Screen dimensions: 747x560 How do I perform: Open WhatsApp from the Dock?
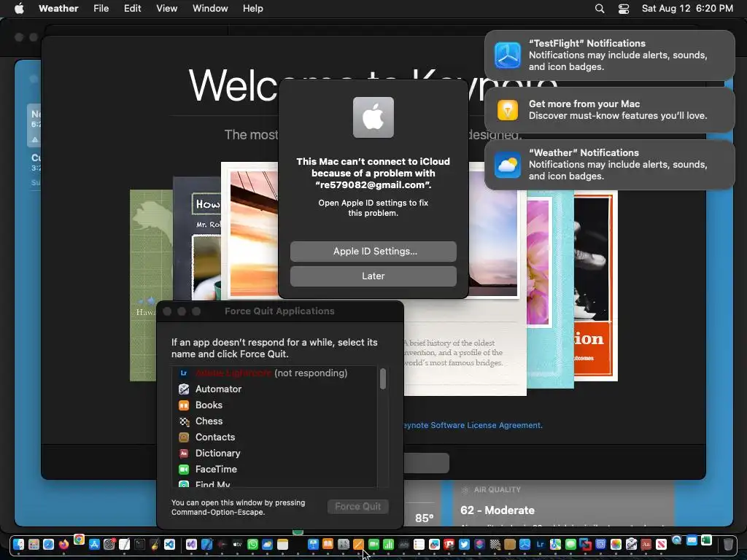coord(252,544)
